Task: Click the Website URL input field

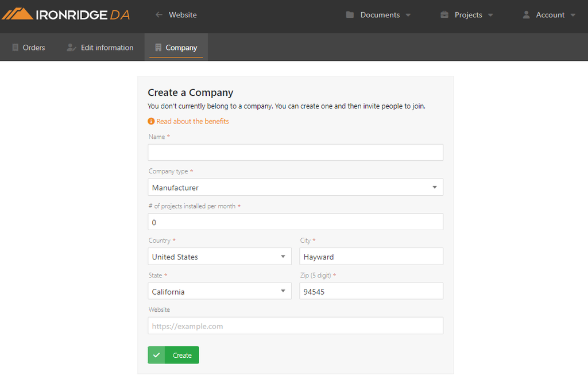Action: point(295,326)
